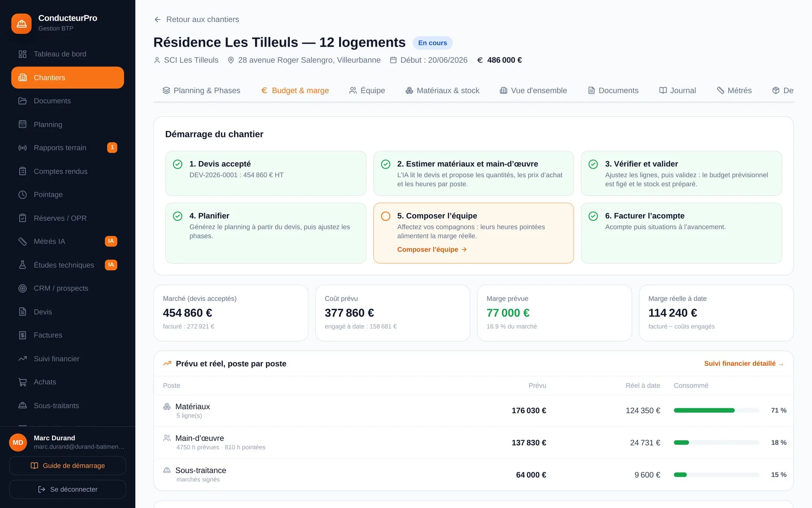This screenshot has height=508, width=812.
Task: Click the Sous-traitants helmet icon in sidebar
Action: click(23, 406)
